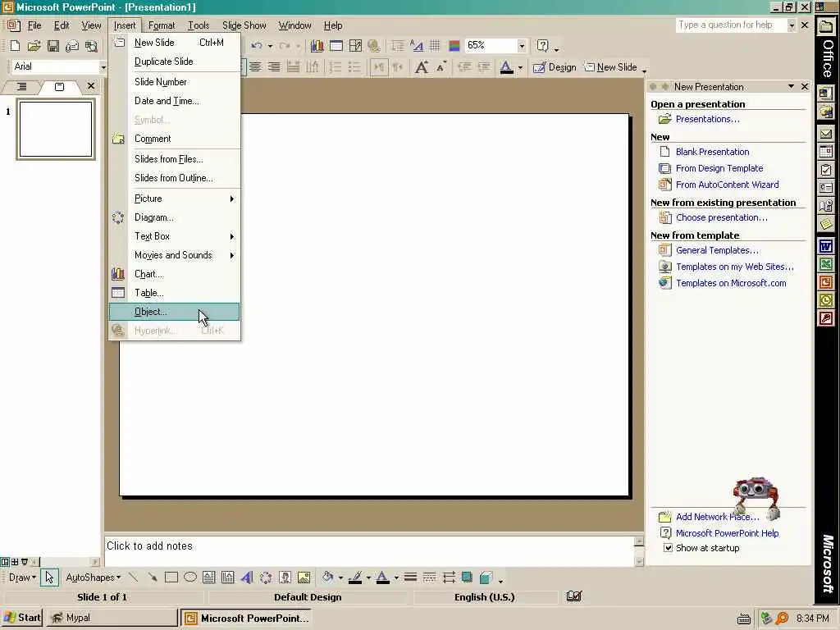Toggle left-to-right text direction button
The height and width of the screenshot is (630, 840).
click(x=379, y=67)
